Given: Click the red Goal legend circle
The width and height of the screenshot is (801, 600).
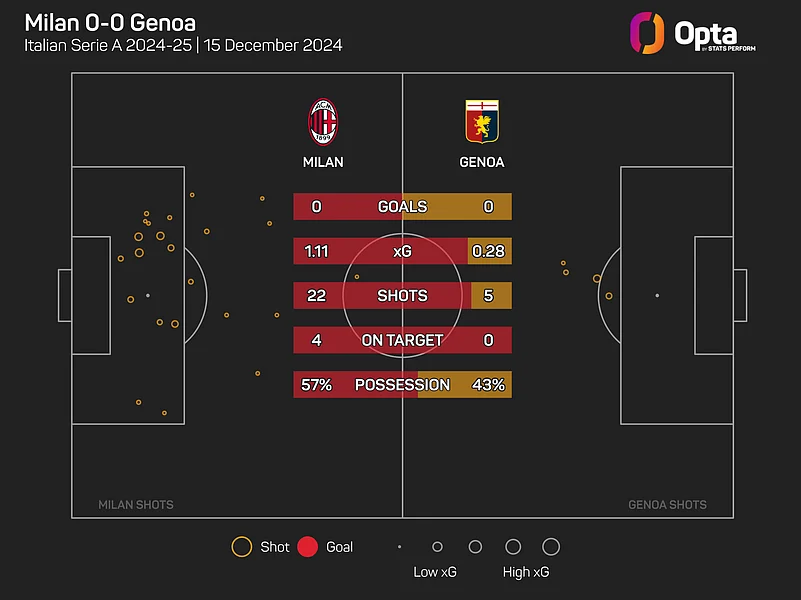Looking at the screenshot, I should click(x=308, y=547).
